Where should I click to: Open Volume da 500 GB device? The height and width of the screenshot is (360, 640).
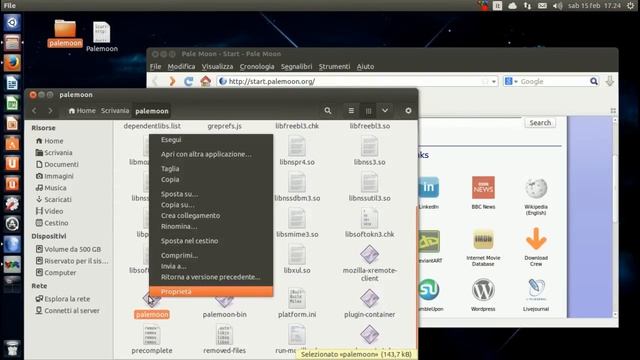tap(69, 249)
